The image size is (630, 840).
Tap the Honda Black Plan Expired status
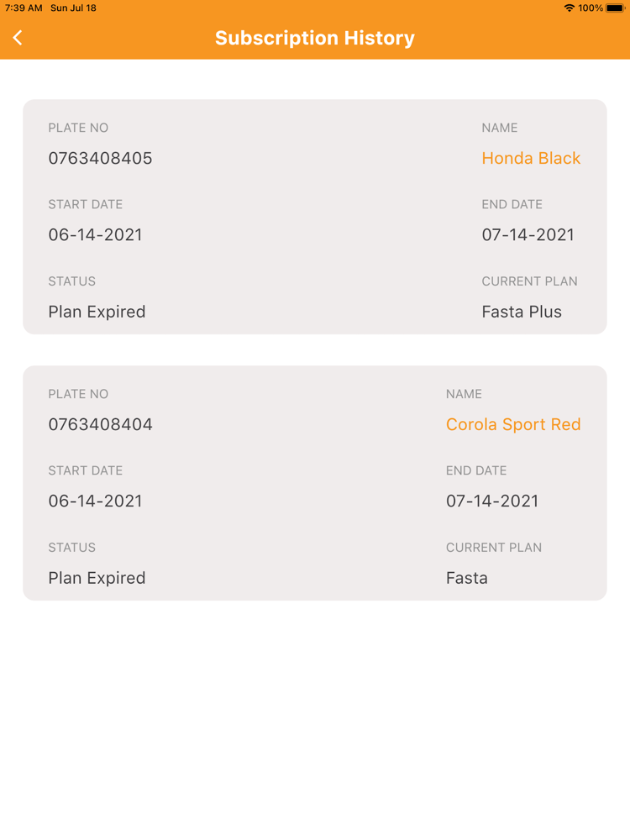coord(97,312)
